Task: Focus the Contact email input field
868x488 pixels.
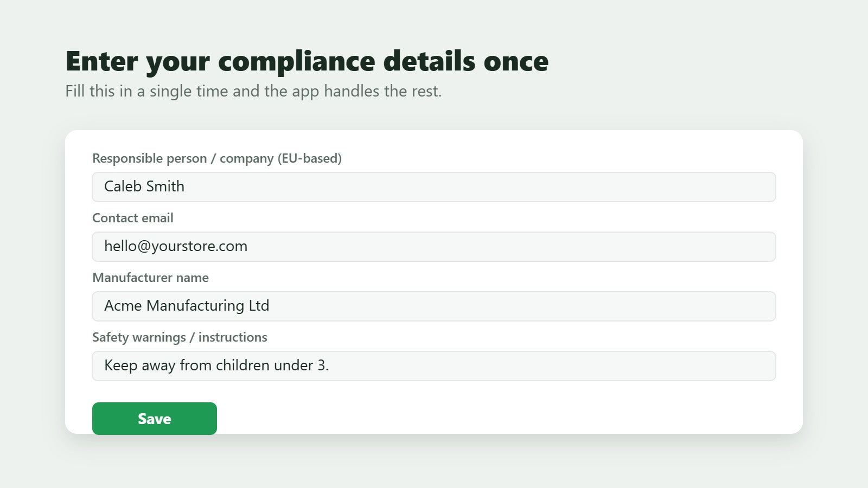Action: point(434,247)
